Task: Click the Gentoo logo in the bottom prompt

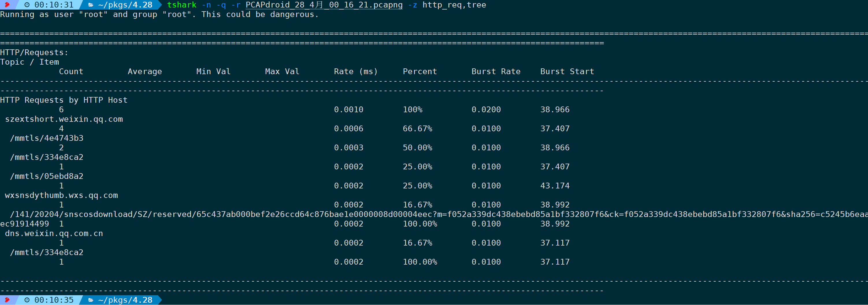Action: (7, 300)
